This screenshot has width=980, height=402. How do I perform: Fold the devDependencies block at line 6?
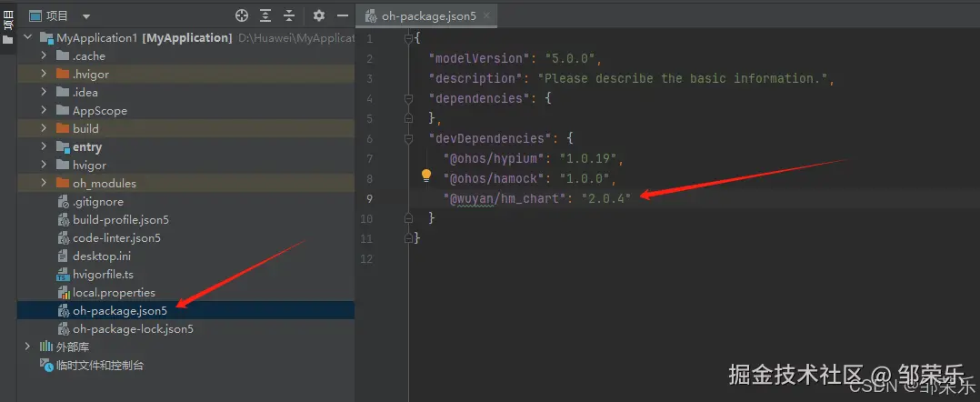pos(409,138)
